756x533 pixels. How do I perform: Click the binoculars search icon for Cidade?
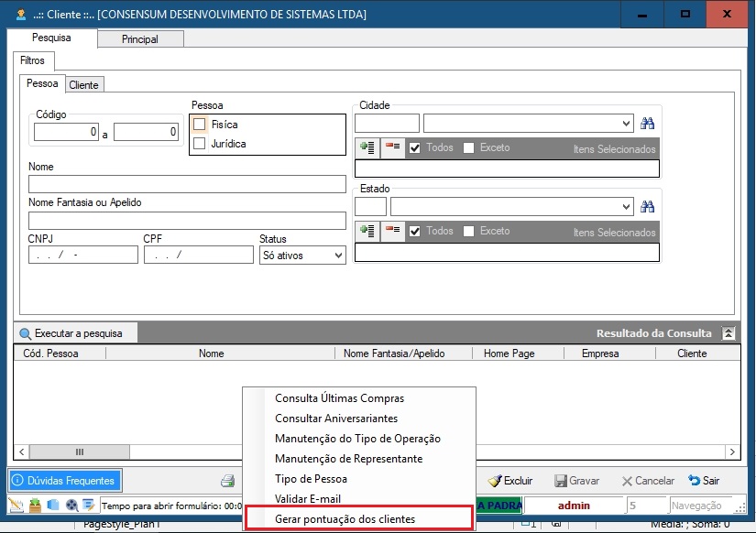648,124
